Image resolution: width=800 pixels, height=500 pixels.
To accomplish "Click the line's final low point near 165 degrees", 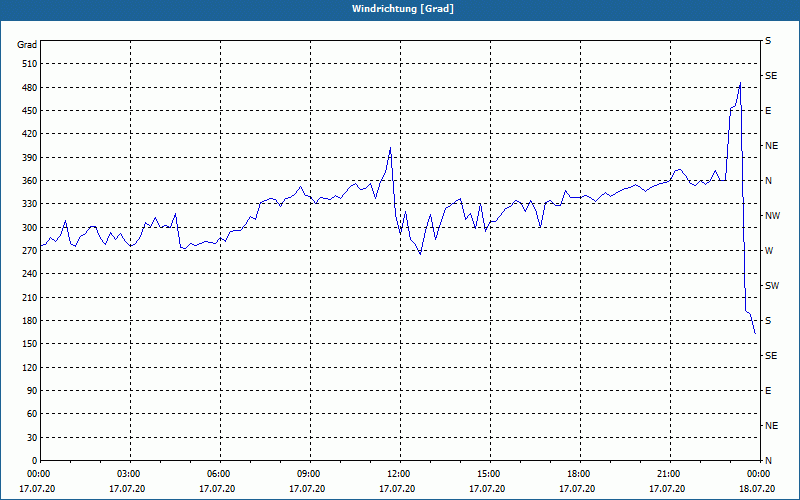I will pos(755,333).
